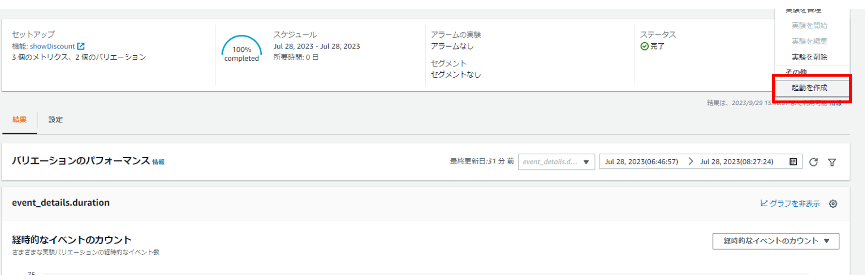Open the external link icon beside showDiscount
This screenshot has height=280, width=868.
[x=81, y=46]
